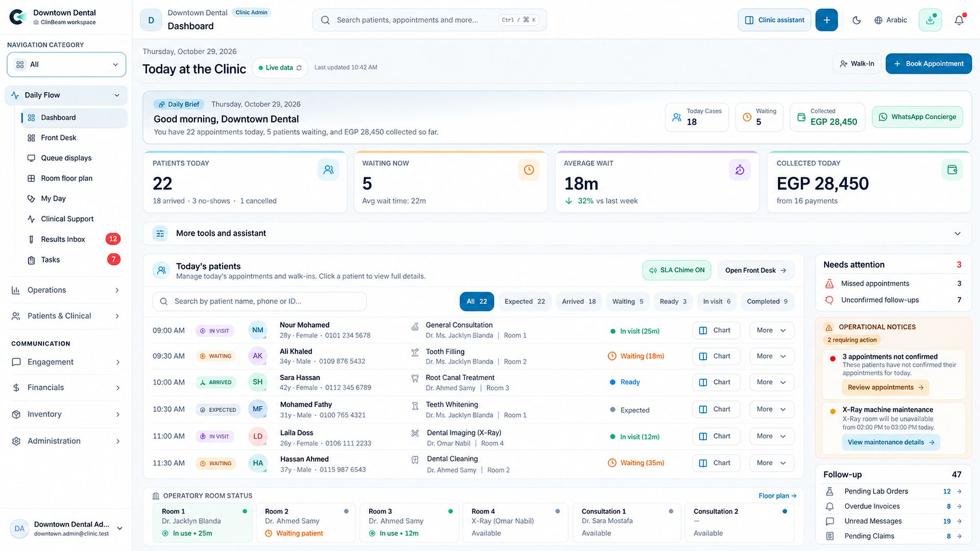980x551 pixels.
Task: Collapse the Daily Flow section
Action: click(x=66, y=95)
